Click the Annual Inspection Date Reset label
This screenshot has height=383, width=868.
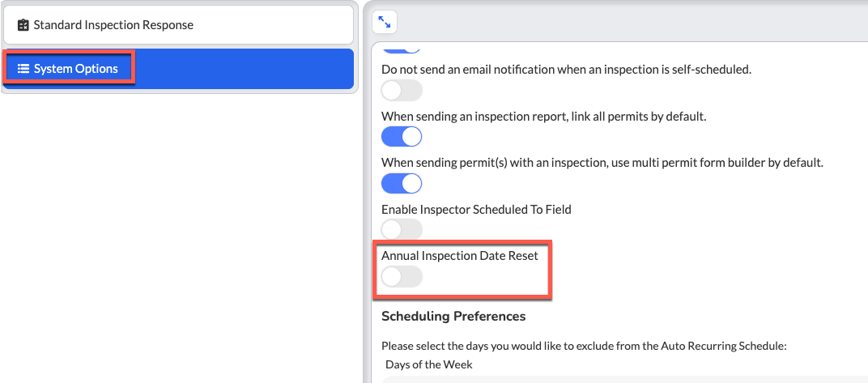click(459, 256)
